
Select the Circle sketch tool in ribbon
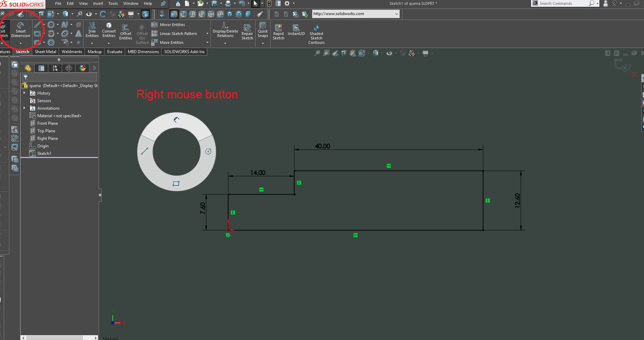click(51, 25)
